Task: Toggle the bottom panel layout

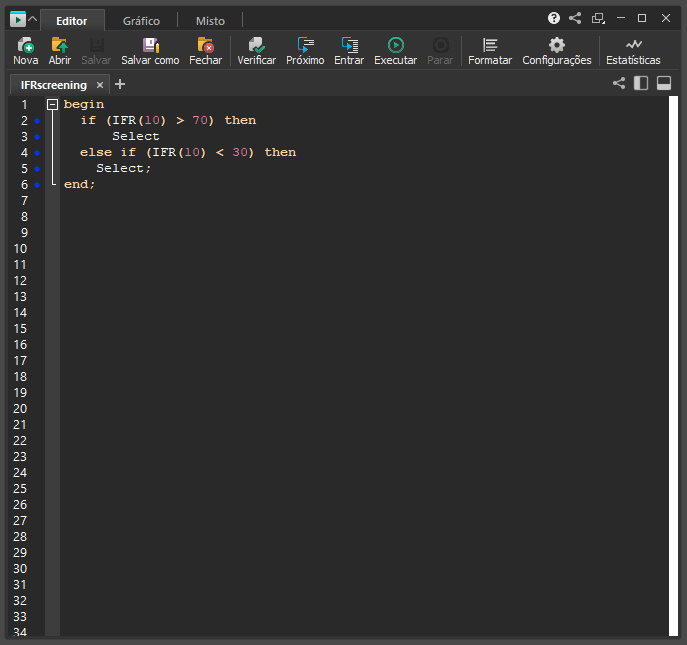Action: 663,84
